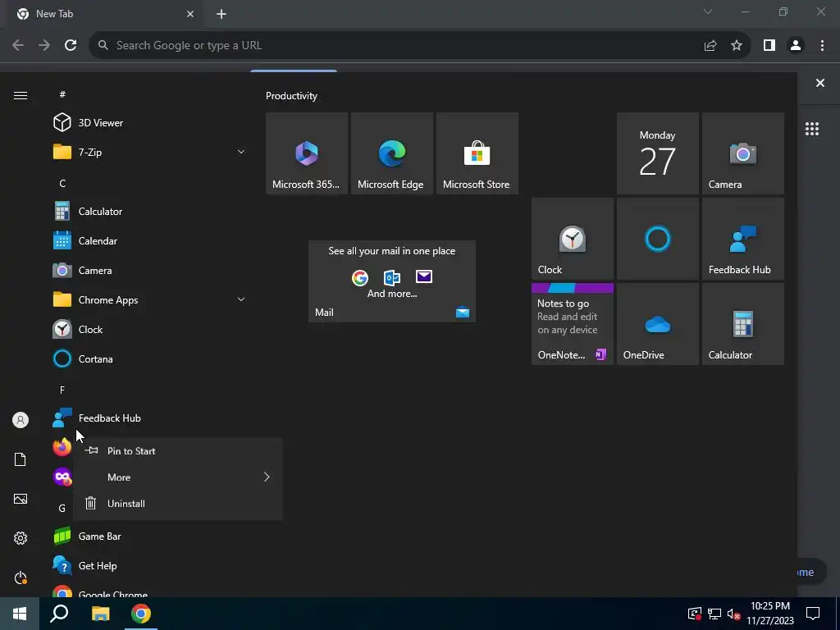The width and height of the screenshot is (840, 630).
Task: Open the Feedback Hub tile
Action: [742, 239]
